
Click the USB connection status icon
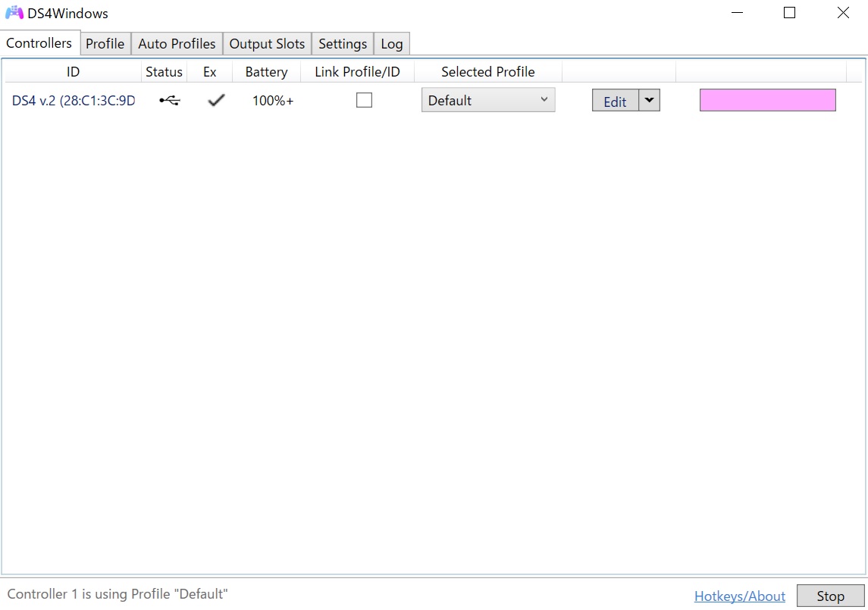tap(169, 100)
